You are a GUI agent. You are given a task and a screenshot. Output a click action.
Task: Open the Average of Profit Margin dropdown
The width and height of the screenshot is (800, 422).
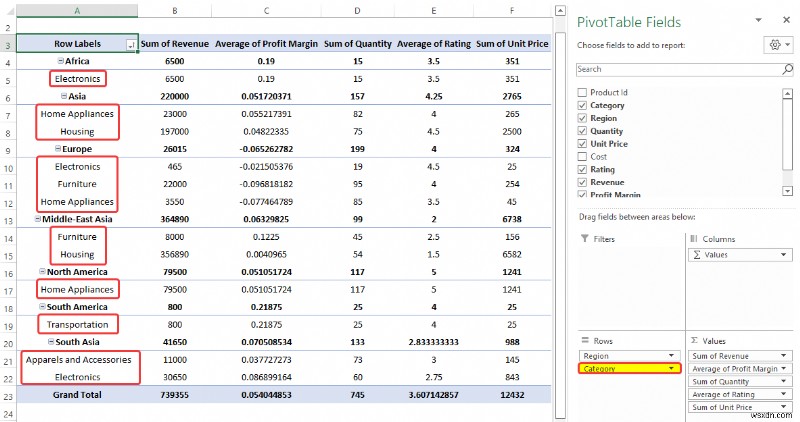(784, 368)
